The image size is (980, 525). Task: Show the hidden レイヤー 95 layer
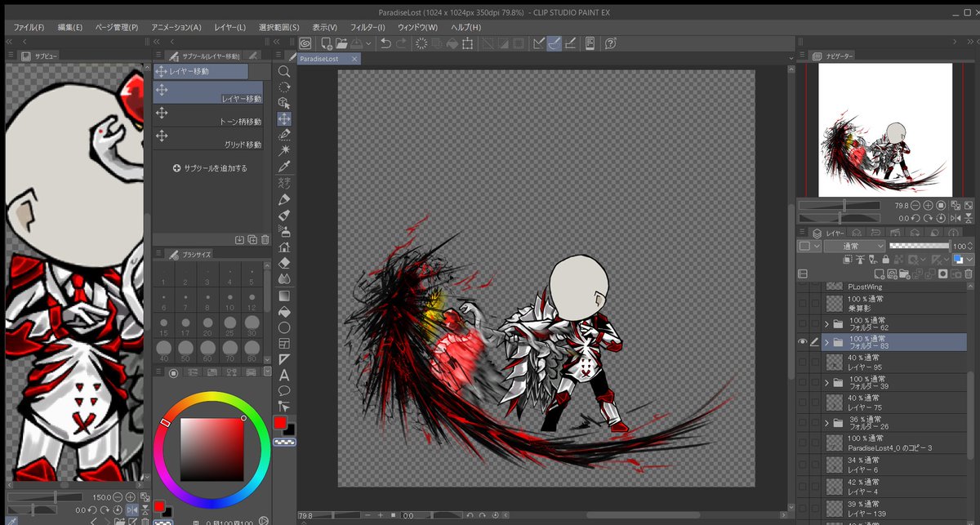tap(802, 362)
